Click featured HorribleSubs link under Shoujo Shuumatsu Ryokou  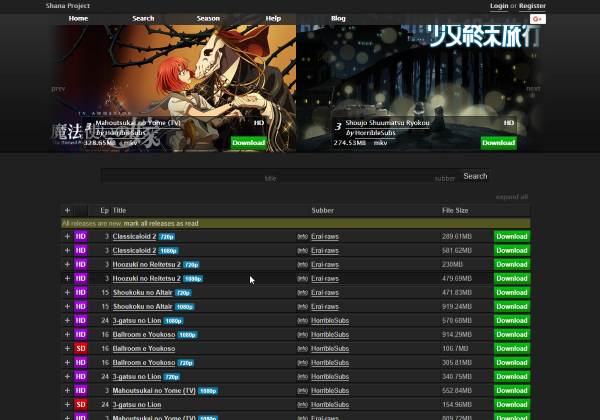(x=375, y=133)
